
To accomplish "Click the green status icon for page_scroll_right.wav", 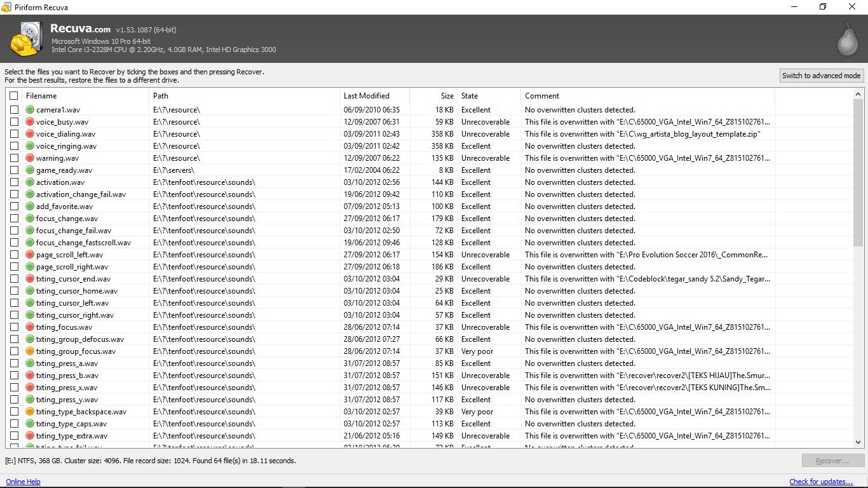I will click(x=30, y=267).
